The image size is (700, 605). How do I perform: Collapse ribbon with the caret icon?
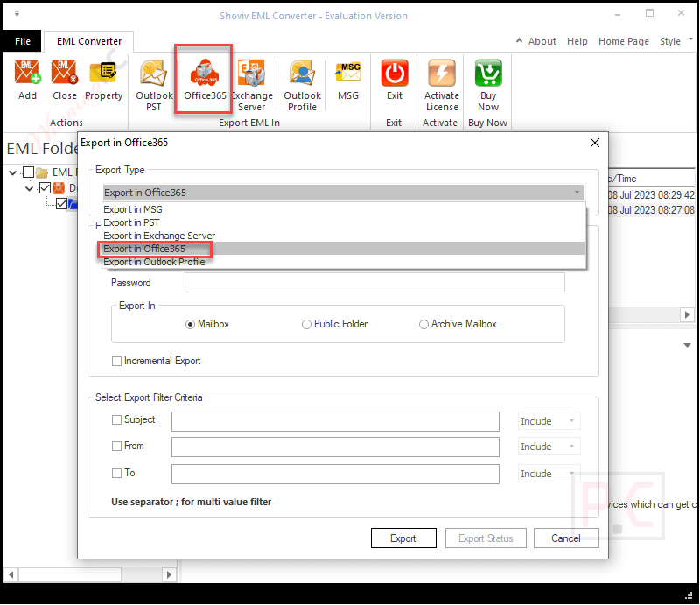pyautogui.click(x=519, y=40)
